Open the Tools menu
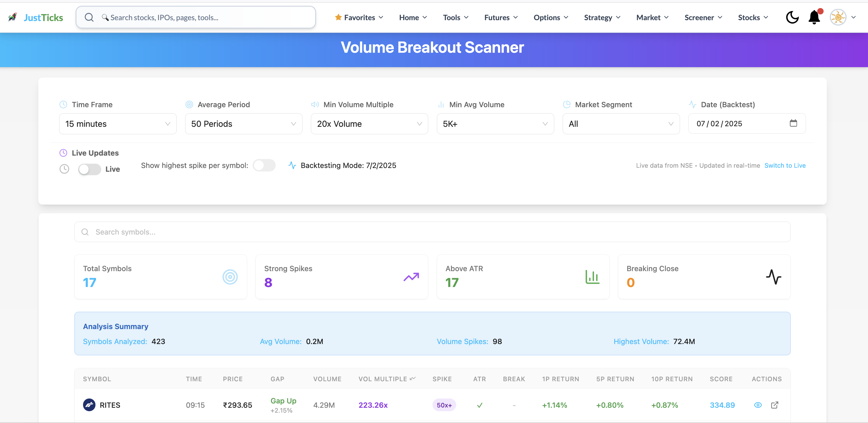Image resolution: width=868 pixels, height=423 pixels. [x=456, y=17]
